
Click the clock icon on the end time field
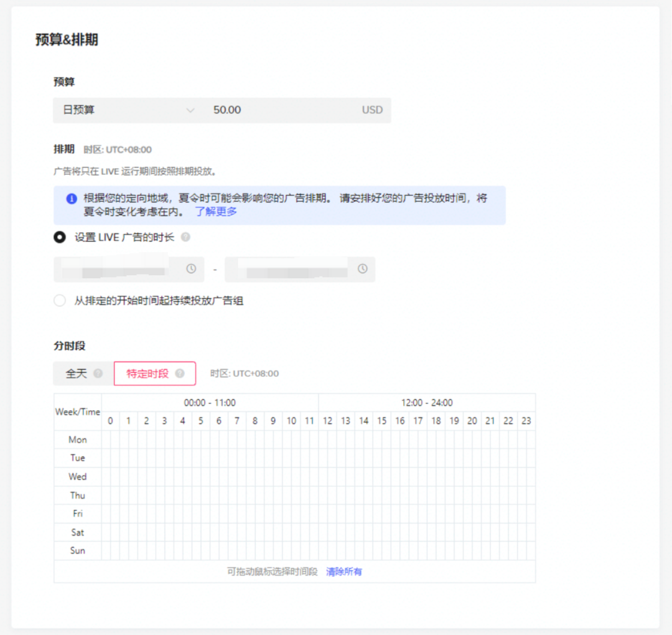pyautogui.click(x=362, y=268)
